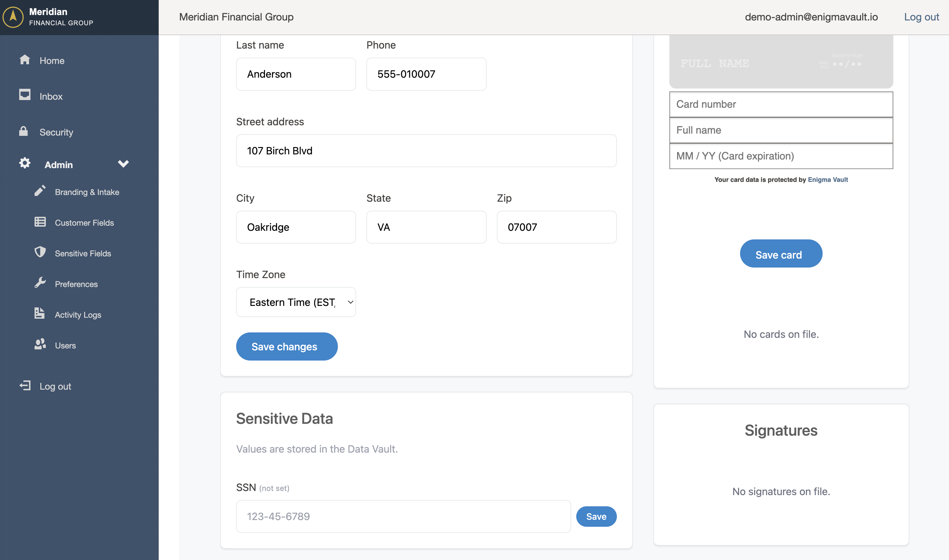Click the Log out exit icon

(x=25, y=386)
